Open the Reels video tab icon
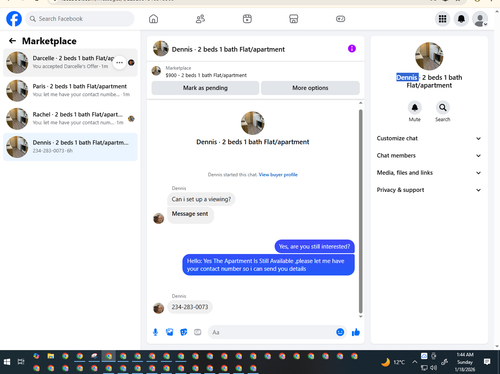 click(247, 19)
